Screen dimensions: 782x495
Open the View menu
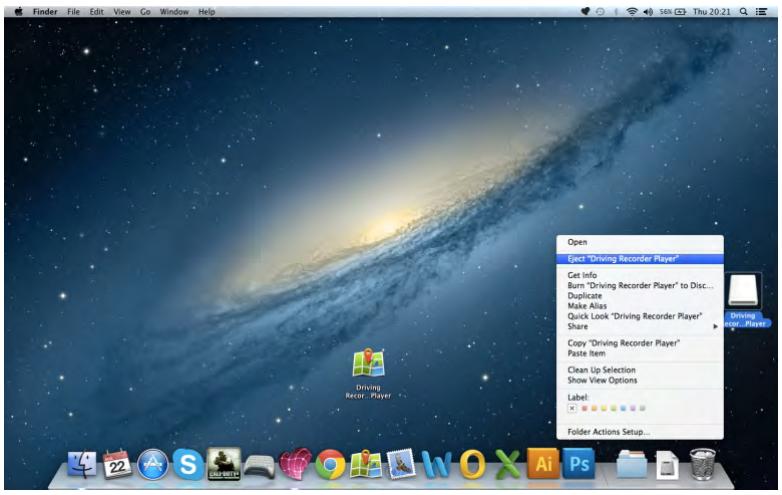[x=122, y=11]
